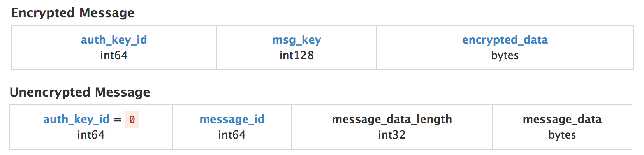Follow the encrypted_data link
644x155 pixels.
pyautogui.click(x=505, y=40)
